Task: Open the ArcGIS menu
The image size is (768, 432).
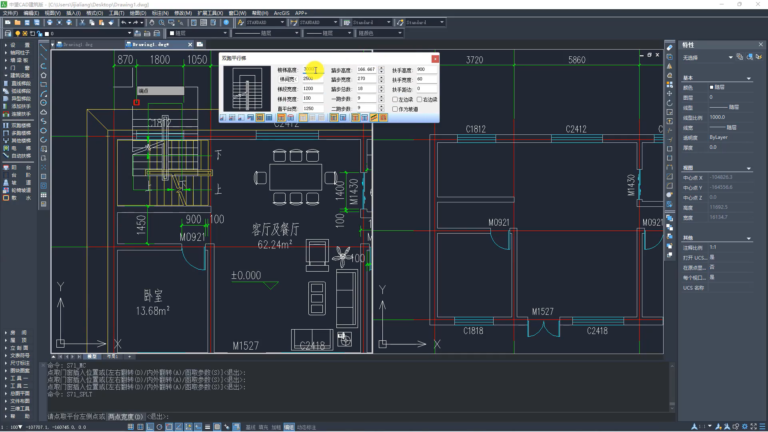Action: [282, 13]
